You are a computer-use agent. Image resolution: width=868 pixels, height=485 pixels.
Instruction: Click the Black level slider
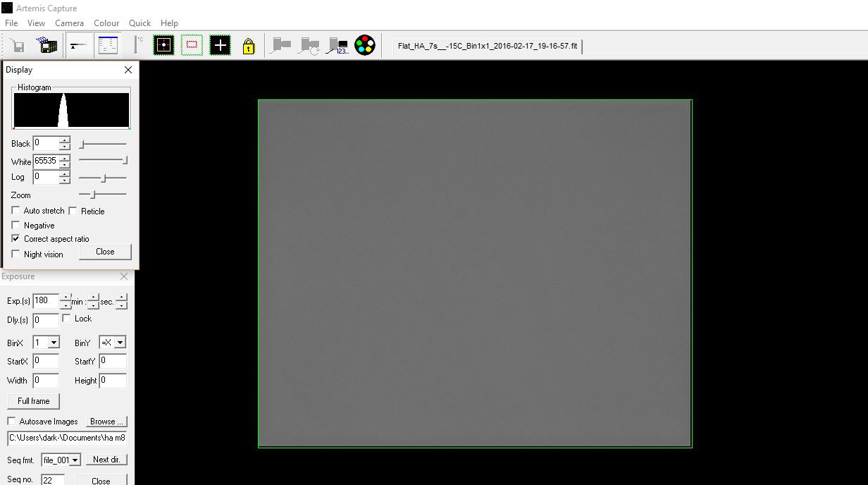[103, 145]
